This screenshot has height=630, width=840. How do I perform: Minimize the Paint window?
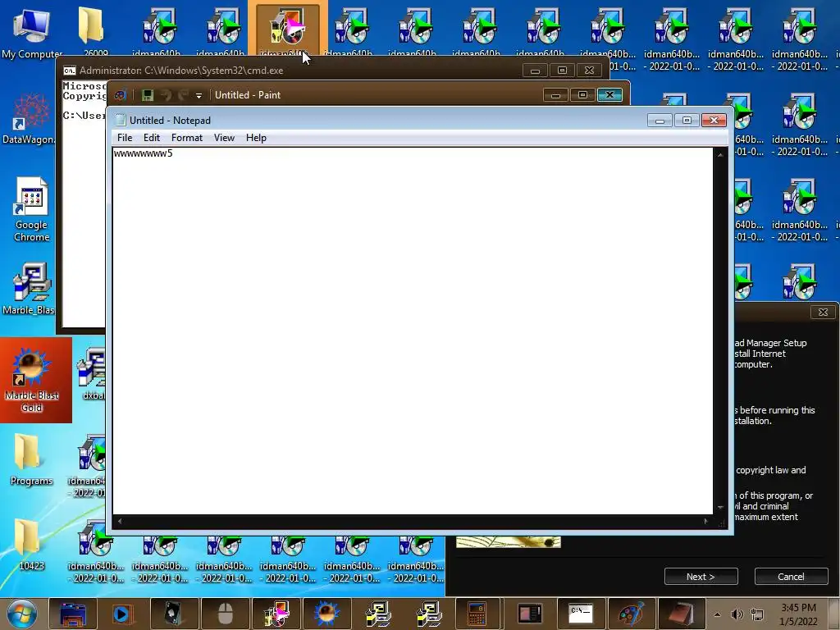coord(555,95)
